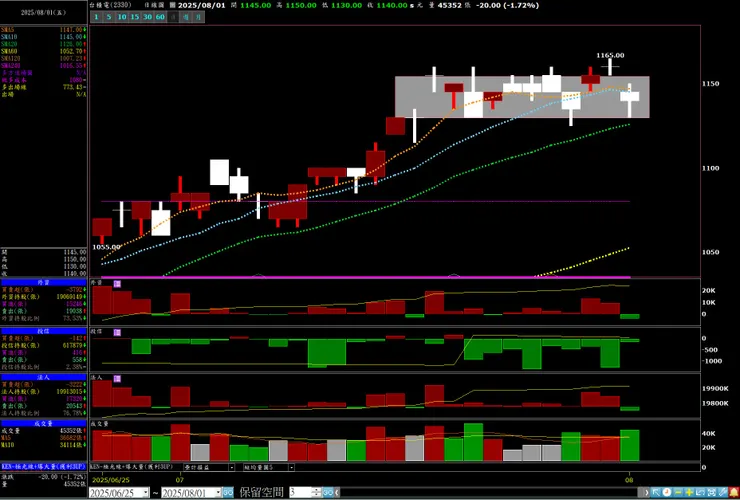Click the SMA60 indicator row

point(43,51)
